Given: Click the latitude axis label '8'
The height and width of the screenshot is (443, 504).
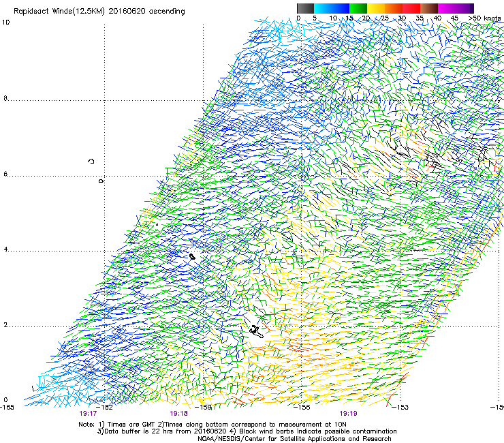Looking at the screenshot, I should [x=5, y=98].
